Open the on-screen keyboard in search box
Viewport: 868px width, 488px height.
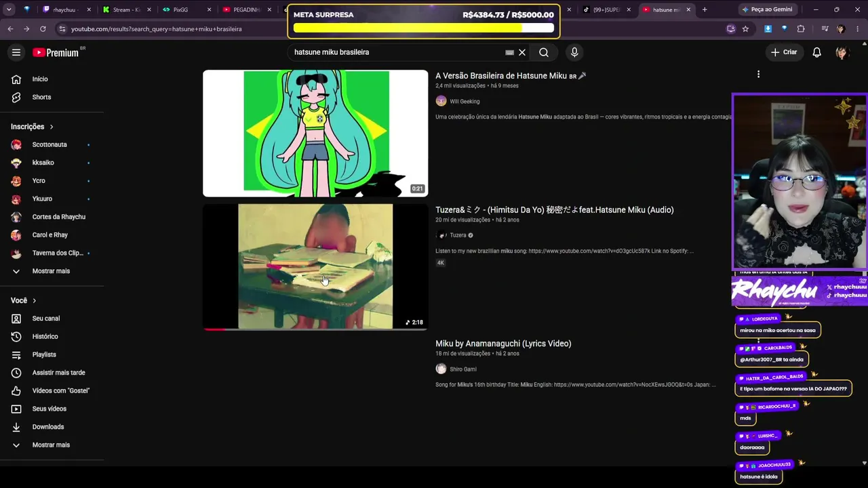(x=510, y=52)
